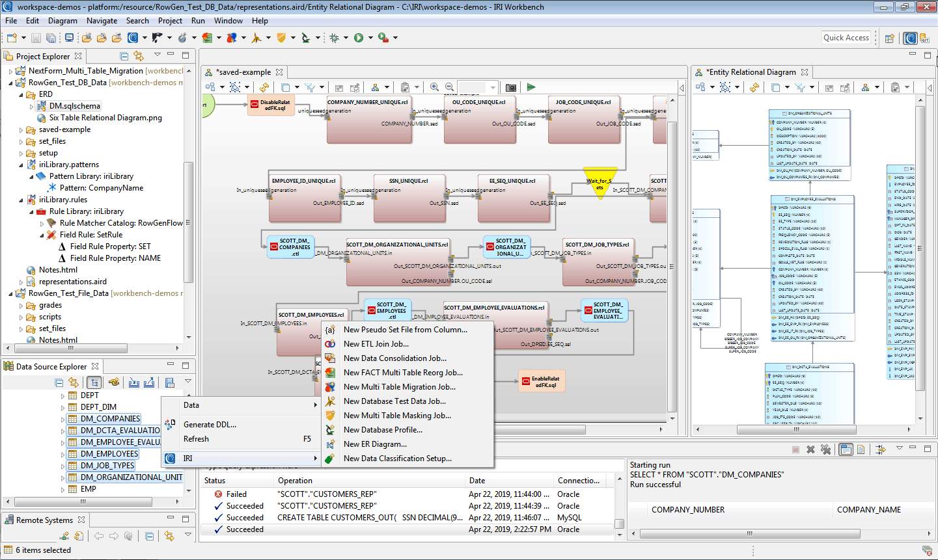
Task: Select New ER Diagram... from the submenu
Action: (x=375, y=444)
